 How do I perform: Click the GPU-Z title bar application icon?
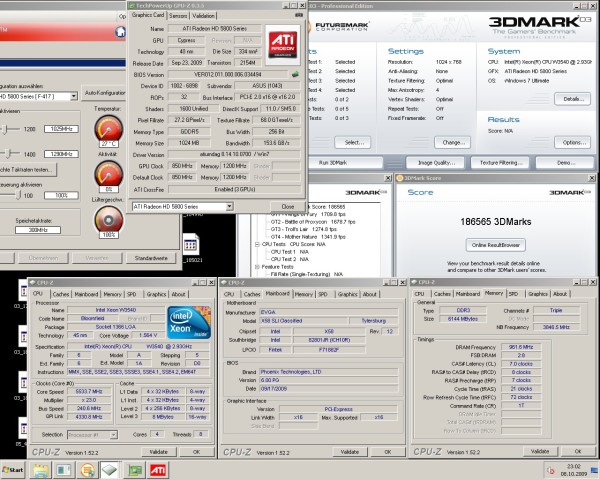click(x=132, y=5)
